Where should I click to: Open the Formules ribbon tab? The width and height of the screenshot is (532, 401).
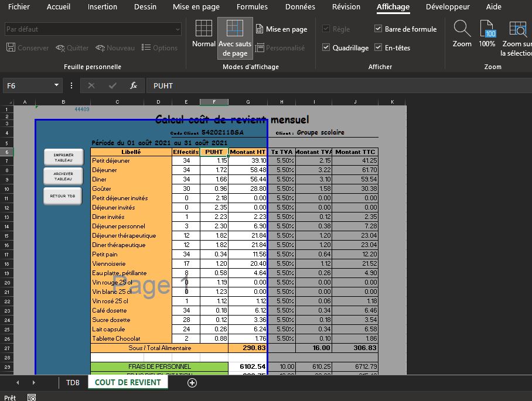(252, 7)
